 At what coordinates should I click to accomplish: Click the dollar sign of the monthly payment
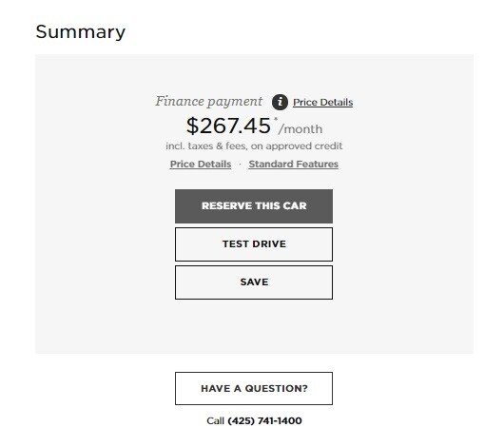192,126
